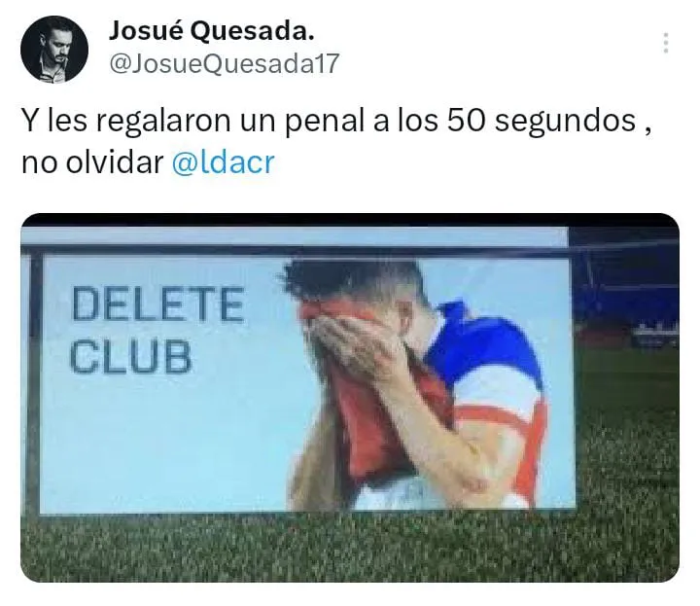Open the attached DELETE CLUB image
700x606 pixels.
click(350, 398)
